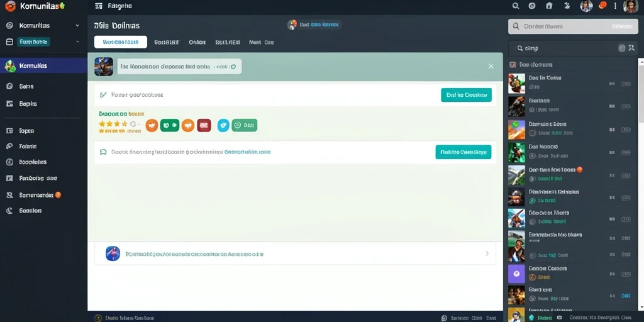Click the Booolelas sidebar icon

tap(10, 162)
